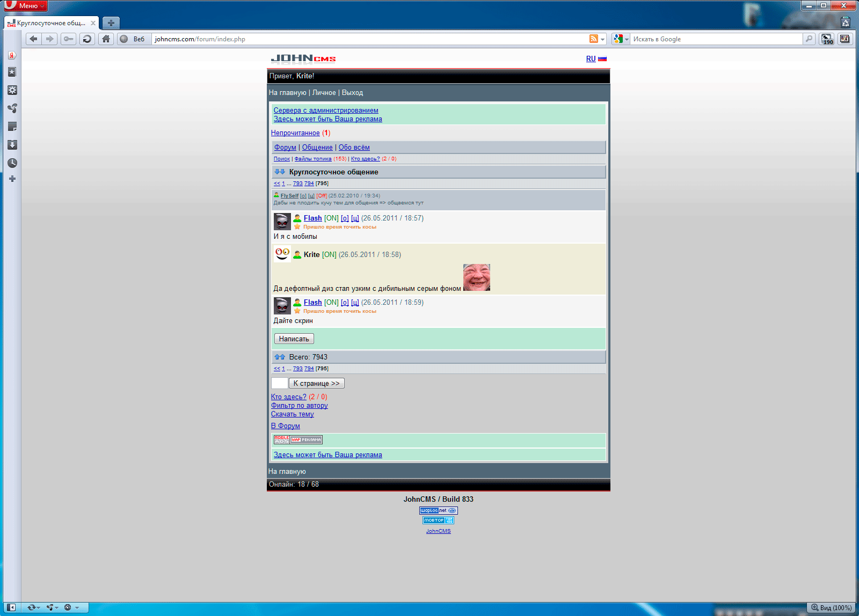Open the Notes panel in the sidebar
Screen dimensions: 859x616
pyautogui.click(x=12, y=127)
